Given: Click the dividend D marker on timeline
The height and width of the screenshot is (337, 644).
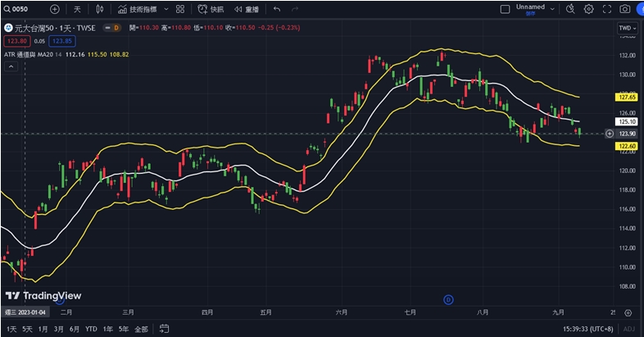Looking at the screenshot, I should (448, 300).
